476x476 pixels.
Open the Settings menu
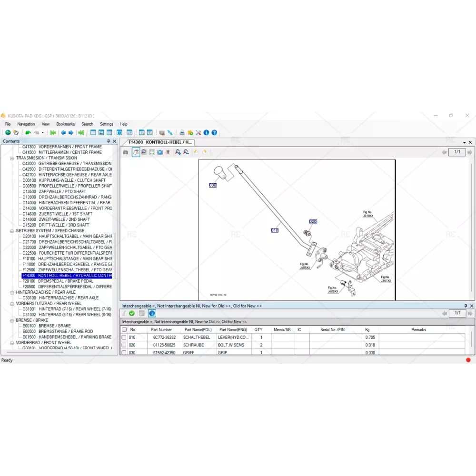[106, 124]
